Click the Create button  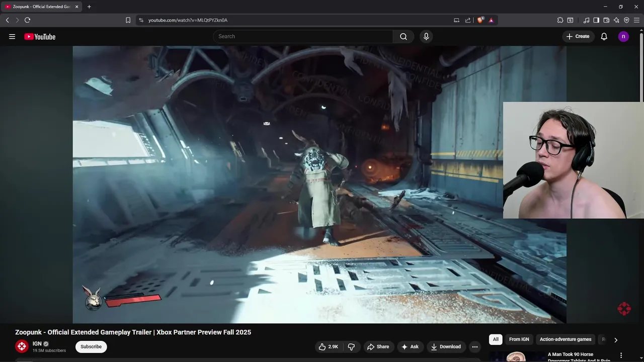point(578,36)
